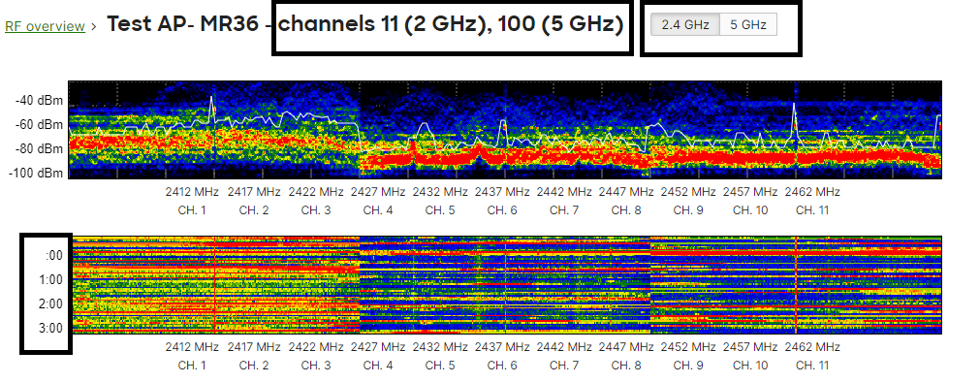Click 2462 MHz label under the dBm chart
The width and height of the screenshot is (980, 383).
(812, 191)
